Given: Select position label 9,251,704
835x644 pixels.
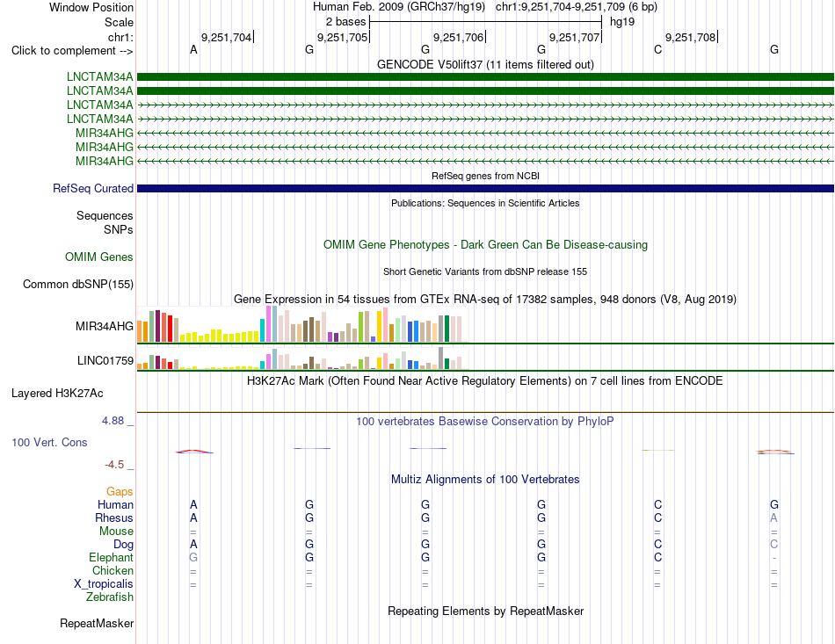Looking at the screenshot, I should click(226, 37).
